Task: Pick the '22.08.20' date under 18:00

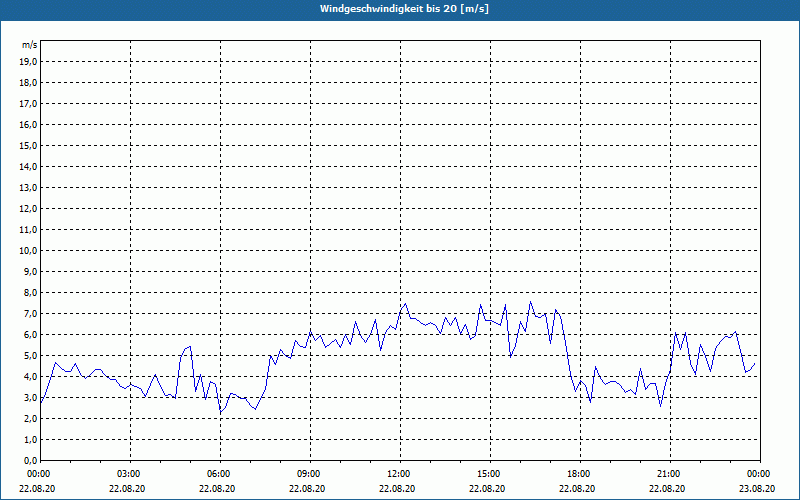Action: (577, 488)
